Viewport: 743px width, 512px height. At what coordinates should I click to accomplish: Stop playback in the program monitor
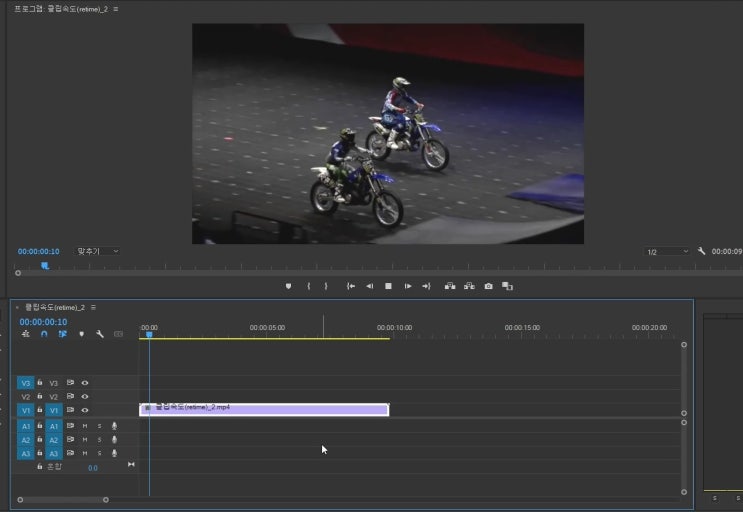point(388,286)
